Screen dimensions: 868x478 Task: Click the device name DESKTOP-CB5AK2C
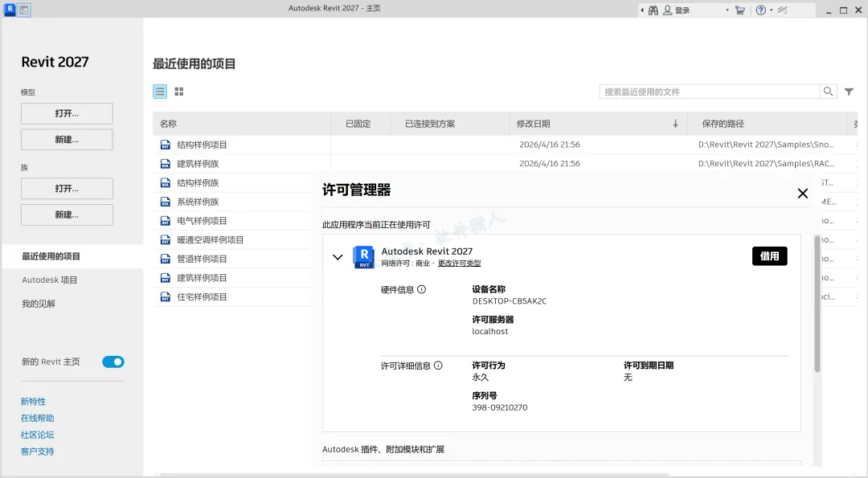(510, 301)
